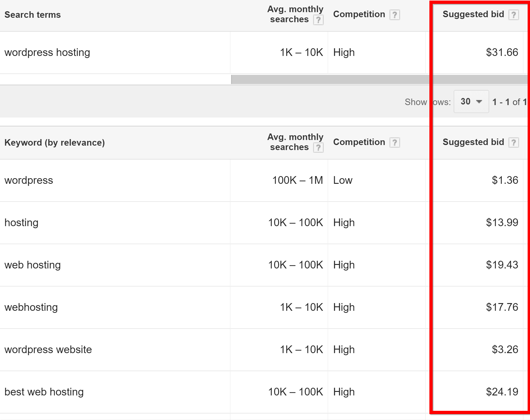Click the Suggested bid help icon in keyword table

point(514,142)
